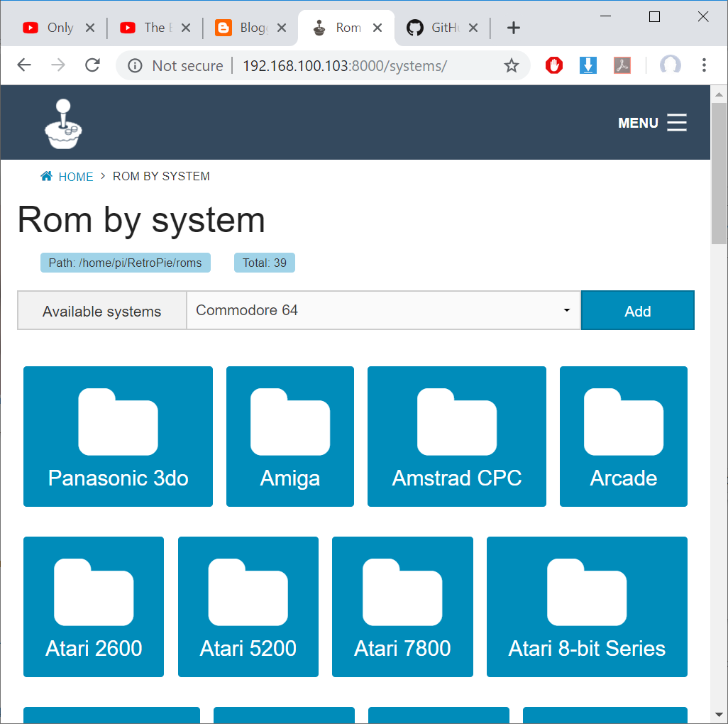Close the Blogger tab
Viewport: 728px width, 724px height.
[282, 28]
